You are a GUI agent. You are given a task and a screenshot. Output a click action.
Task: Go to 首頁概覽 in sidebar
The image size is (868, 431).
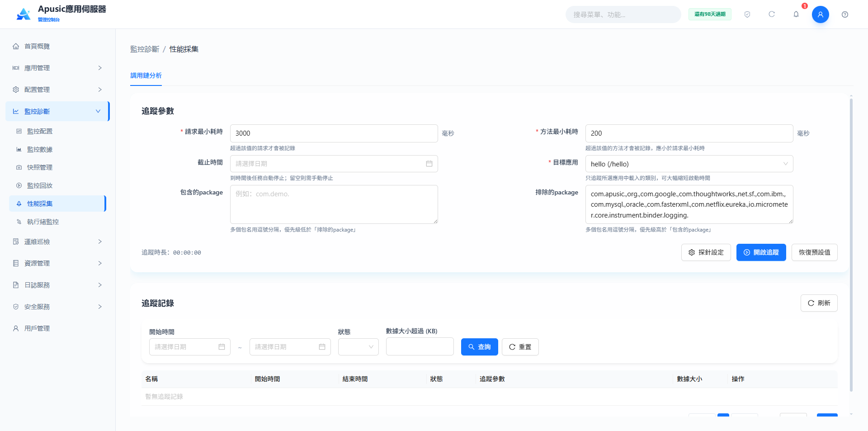pyautogui.click(x=57, y=46)
